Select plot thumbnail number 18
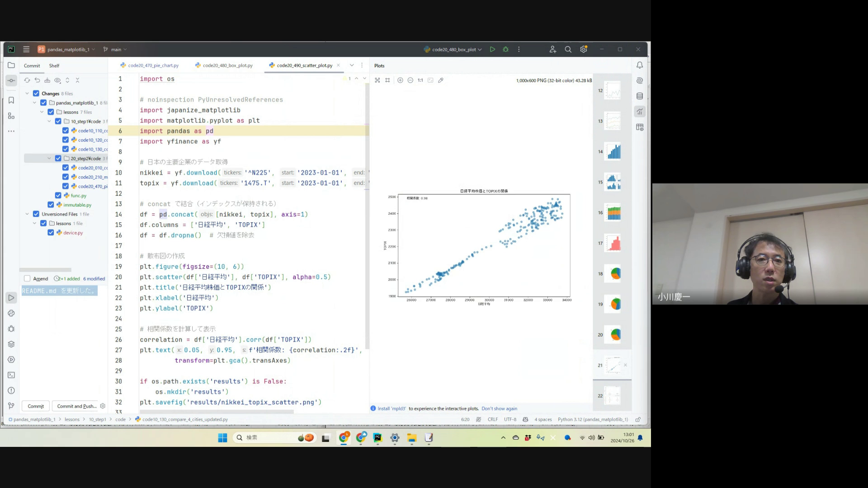868x488 pixels. coord(614,273)
